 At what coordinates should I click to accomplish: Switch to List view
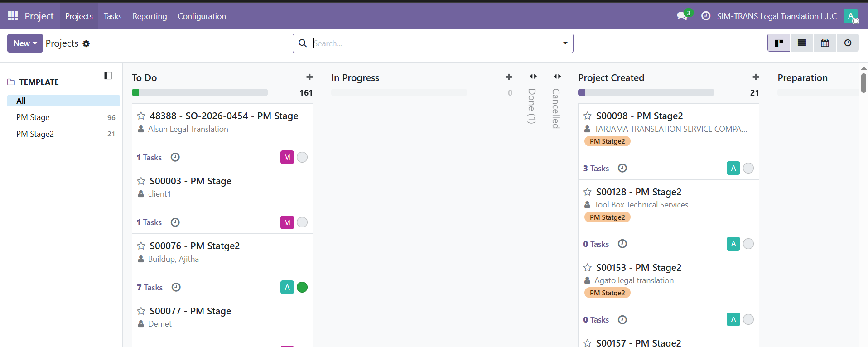click(802, 43)
